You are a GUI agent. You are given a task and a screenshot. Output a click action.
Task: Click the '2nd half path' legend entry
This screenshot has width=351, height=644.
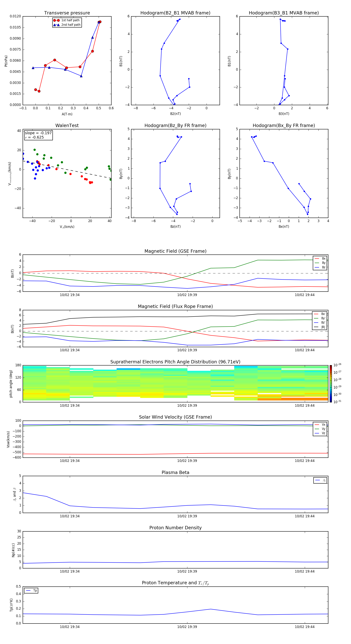(x=67, y=25)
